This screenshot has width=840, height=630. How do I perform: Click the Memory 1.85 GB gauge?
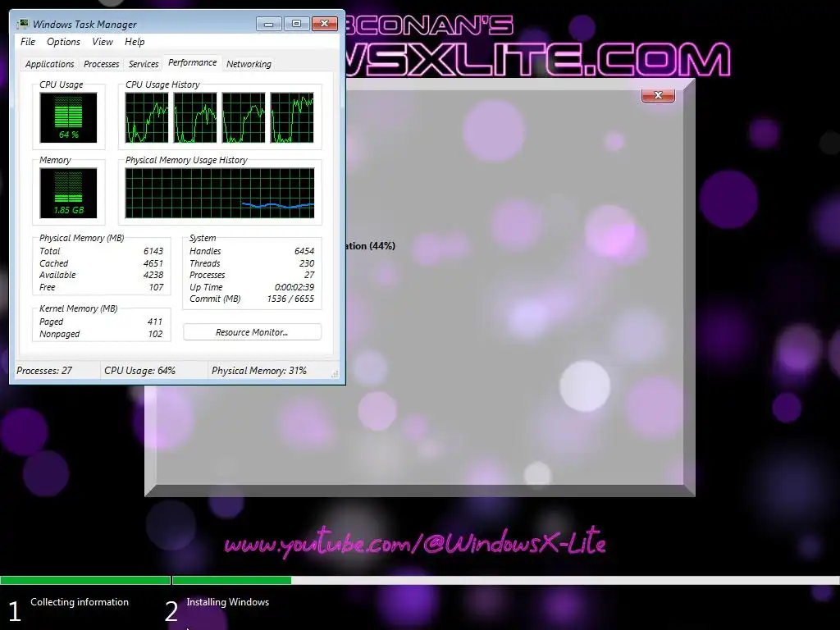pos(69,193)
